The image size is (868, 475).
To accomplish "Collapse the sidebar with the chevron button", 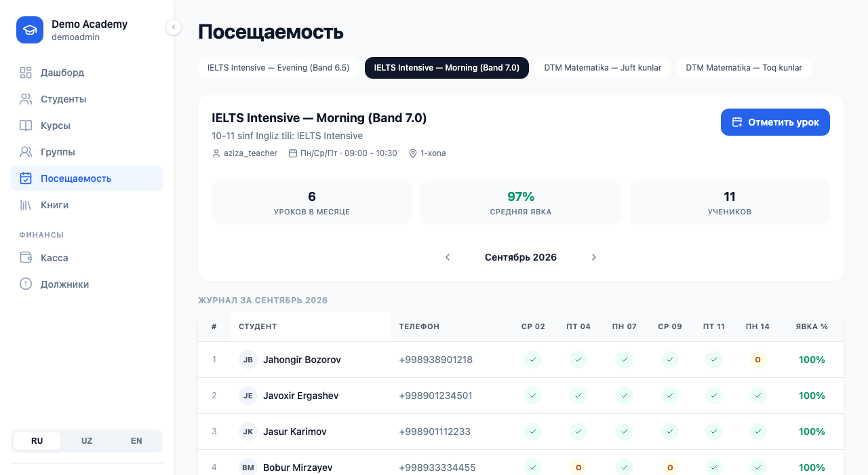I will coord(174,27).
